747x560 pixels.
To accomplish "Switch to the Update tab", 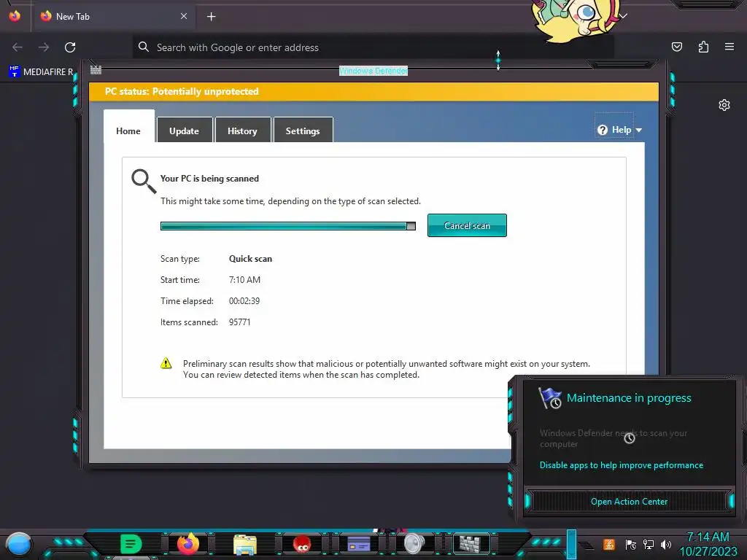I will pos(185,130).
